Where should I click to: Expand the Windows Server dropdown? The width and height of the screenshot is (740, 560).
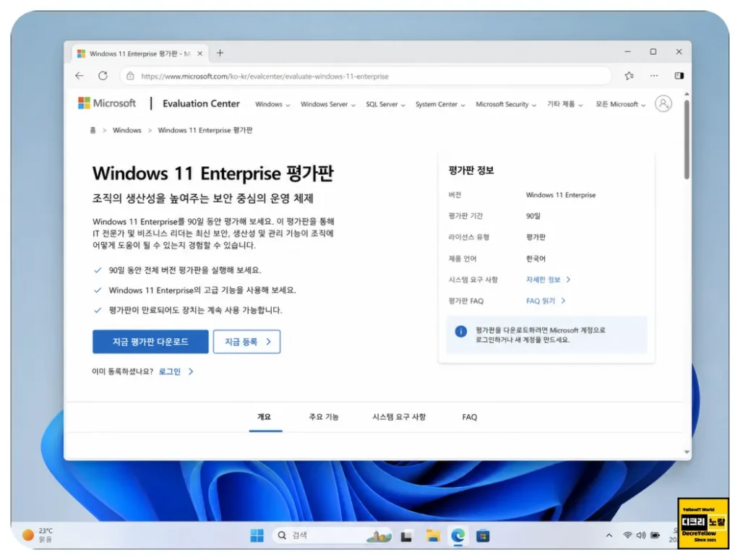328,104
